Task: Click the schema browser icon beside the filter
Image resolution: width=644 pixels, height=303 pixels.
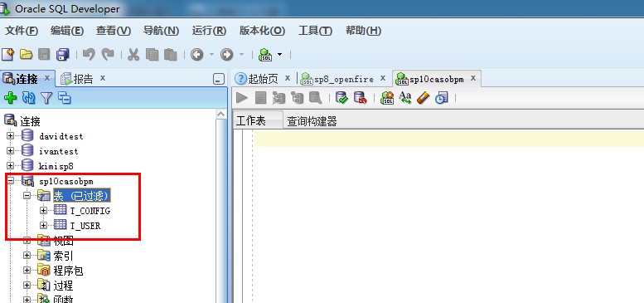Action: click(x=65, y=98)
